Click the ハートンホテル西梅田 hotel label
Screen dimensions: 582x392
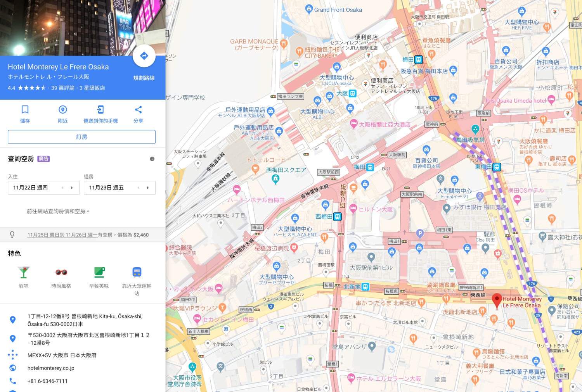[x=256, y=200]
